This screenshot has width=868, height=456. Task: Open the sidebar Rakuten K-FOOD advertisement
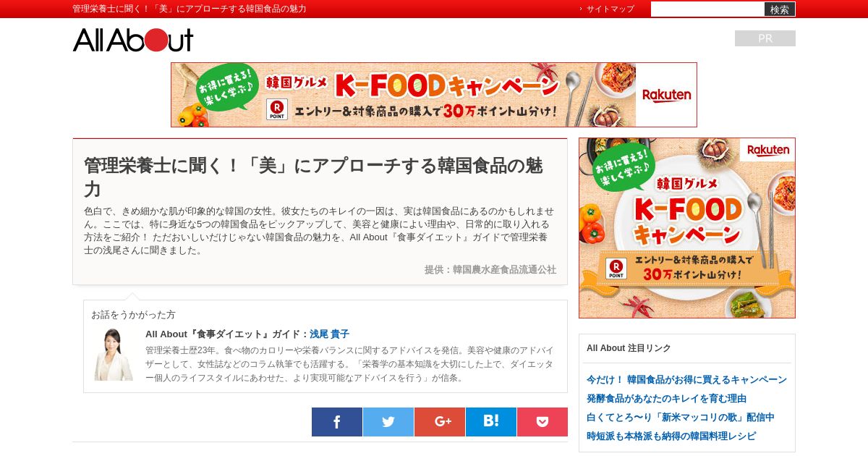pos(687,228)
